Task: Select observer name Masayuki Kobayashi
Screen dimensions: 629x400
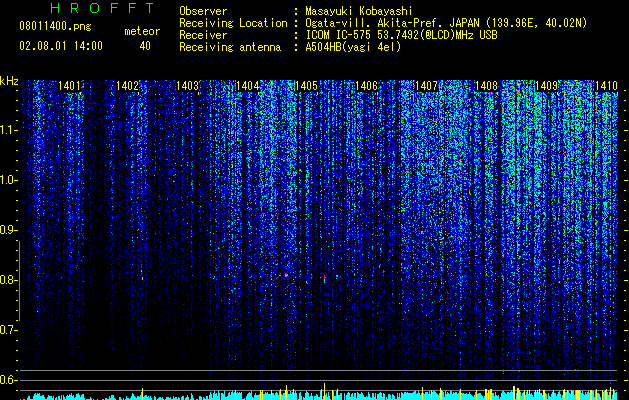Action: pyautogui.click(x=359, y=11)
